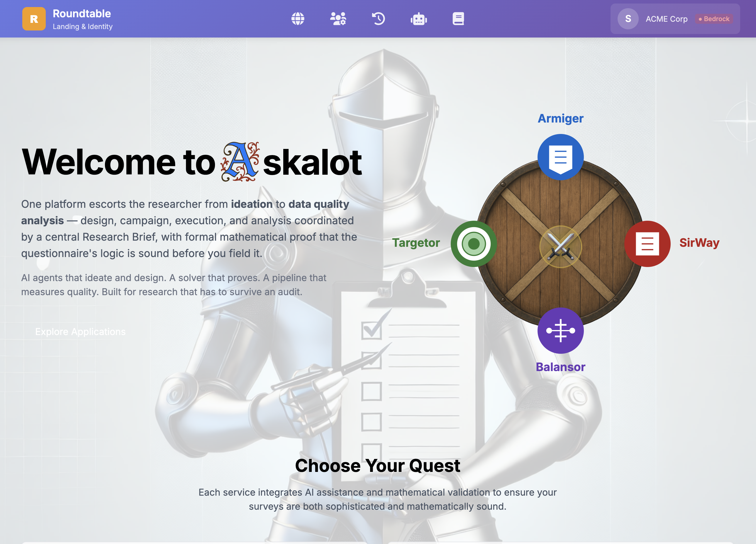
Task: Click the Bedrock status badge
Action: [714, 19]
